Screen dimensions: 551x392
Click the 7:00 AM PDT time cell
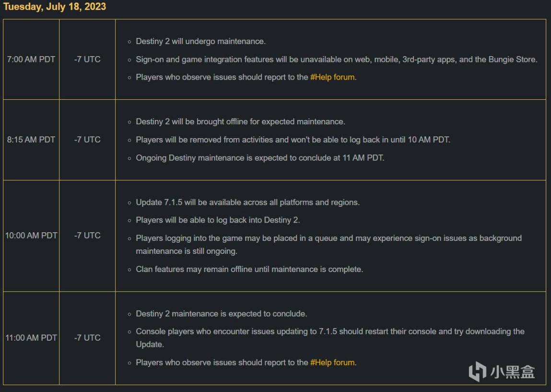point(31,59)
